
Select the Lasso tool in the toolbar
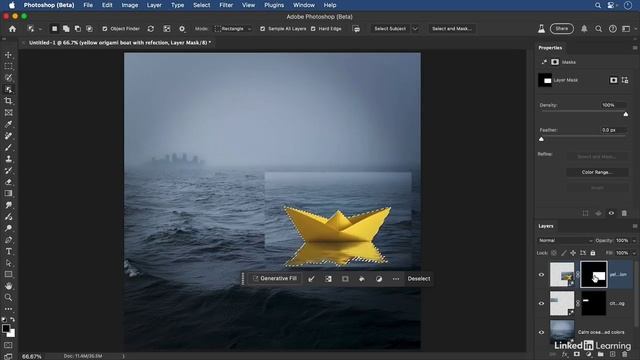(x=8, y=78)
